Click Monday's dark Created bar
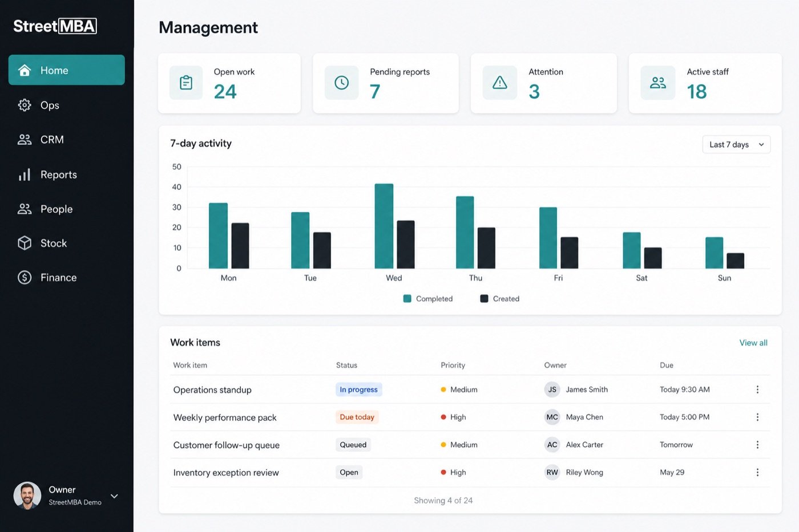This screenshot has width=799, height=532. [240, 246]
